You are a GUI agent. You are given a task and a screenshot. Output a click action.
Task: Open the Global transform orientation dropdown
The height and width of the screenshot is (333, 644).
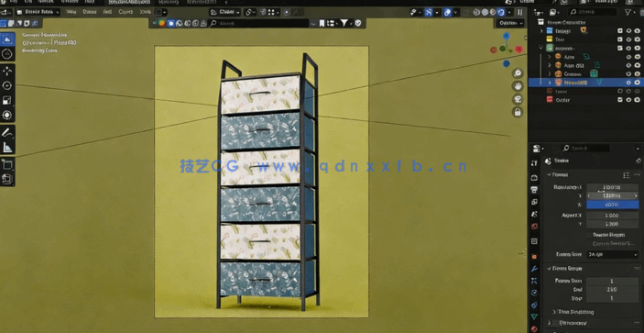click(x=225, y=12)
